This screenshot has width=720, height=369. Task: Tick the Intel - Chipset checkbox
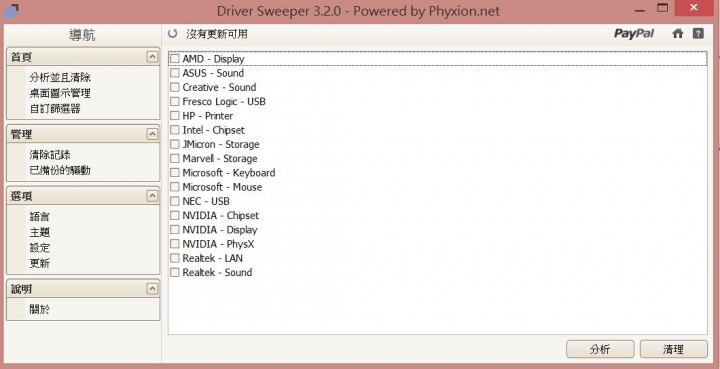pyautogui.click(x=174, y=130)
